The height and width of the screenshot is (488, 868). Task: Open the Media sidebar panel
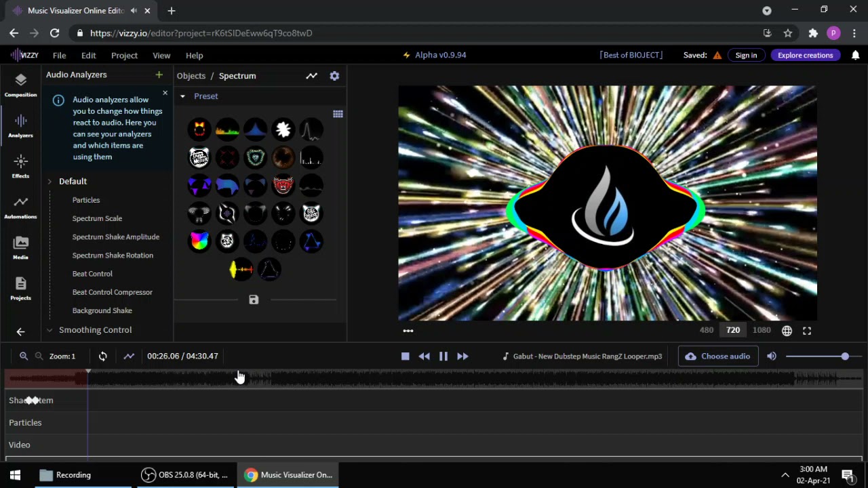[20, 247]
